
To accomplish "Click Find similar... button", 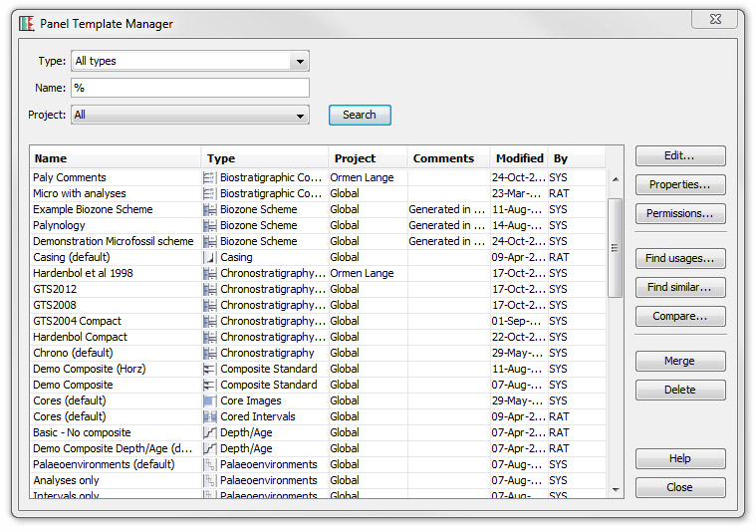I will click(x=680, y=288).
